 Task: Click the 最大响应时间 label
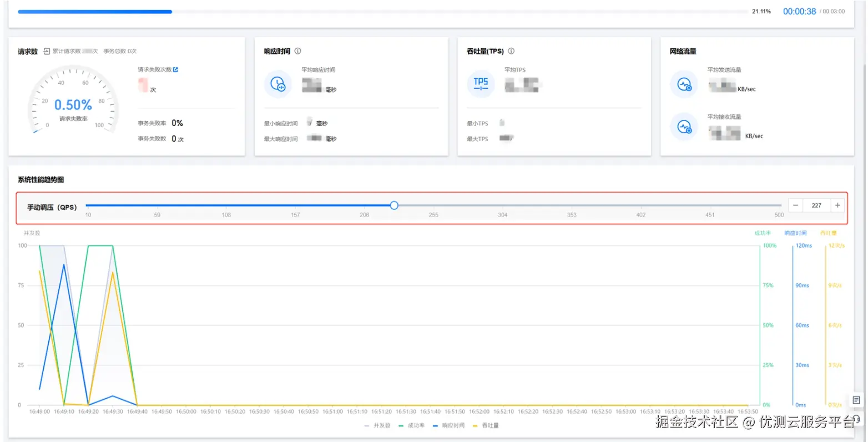tap(281, 139)
